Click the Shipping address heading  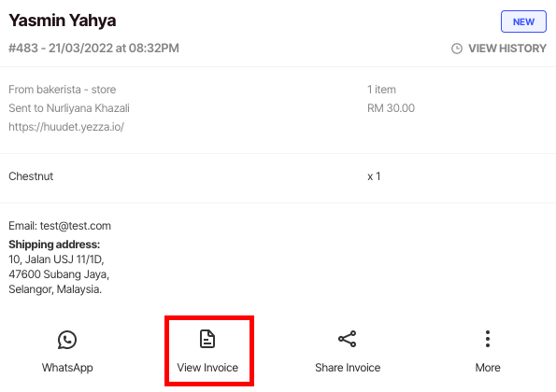click(x=54, y=245)
